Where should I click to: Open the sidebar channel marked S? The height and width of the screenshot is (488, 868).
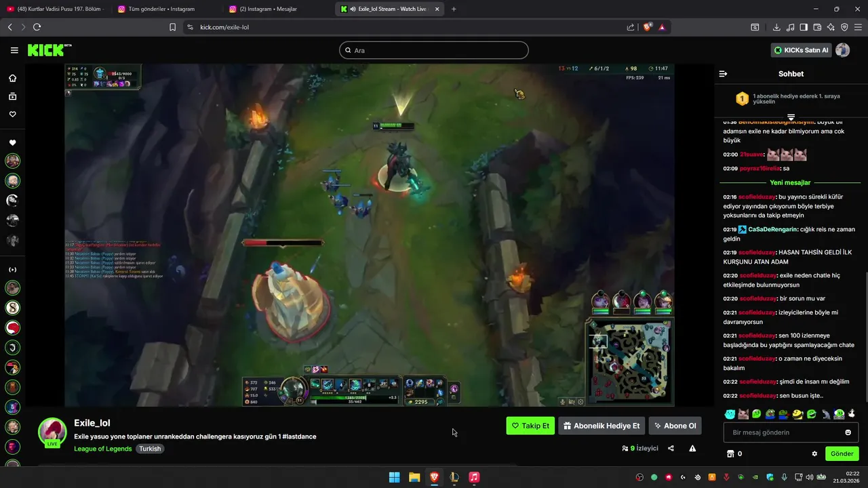tap(12, 308)
